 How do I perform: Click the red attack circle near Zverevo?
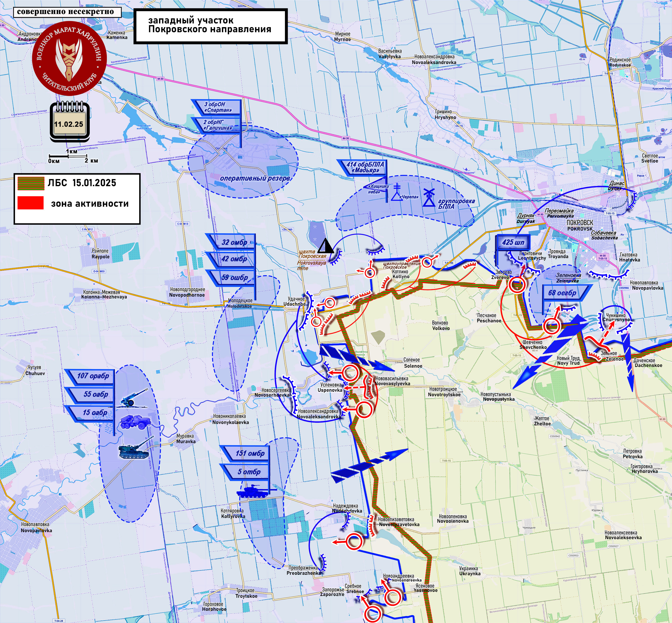pyautogui.click(x=517, y=285)
